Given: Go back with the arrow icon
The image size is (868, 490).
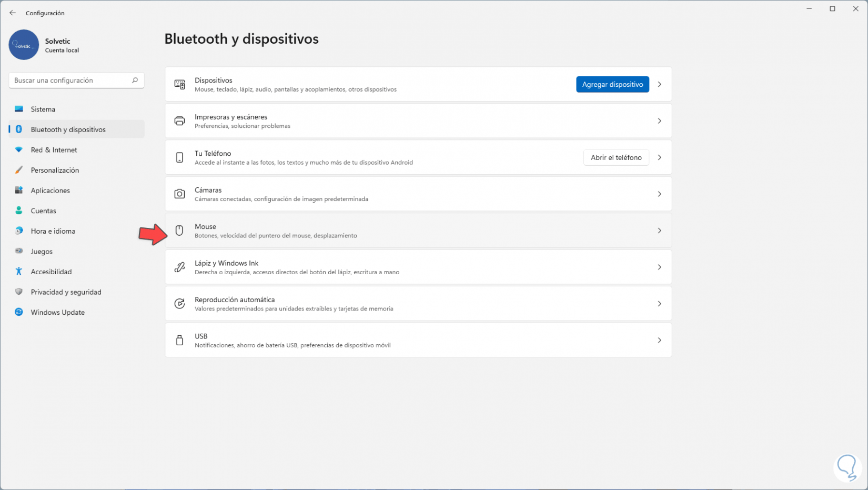Looking at the screenshot, I should coord(13,13).
